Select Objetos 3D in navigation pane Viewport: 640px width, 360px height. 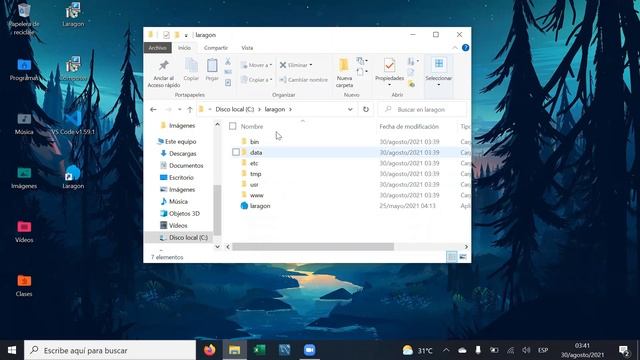[x=180, y=213]
